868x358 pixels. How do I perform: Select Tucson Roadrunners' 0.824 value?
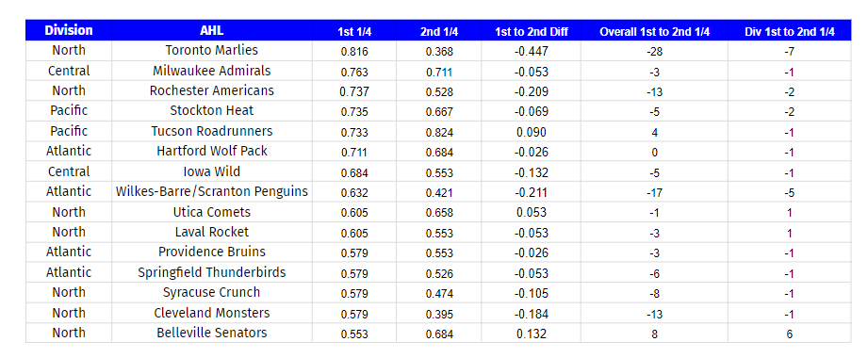(x=439, y=132)
